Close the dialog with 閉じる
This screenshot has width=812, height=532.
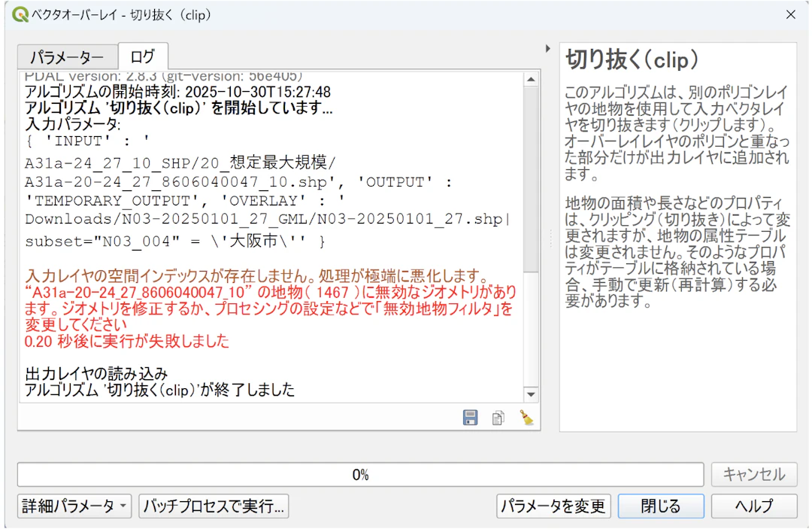(661, 506)
